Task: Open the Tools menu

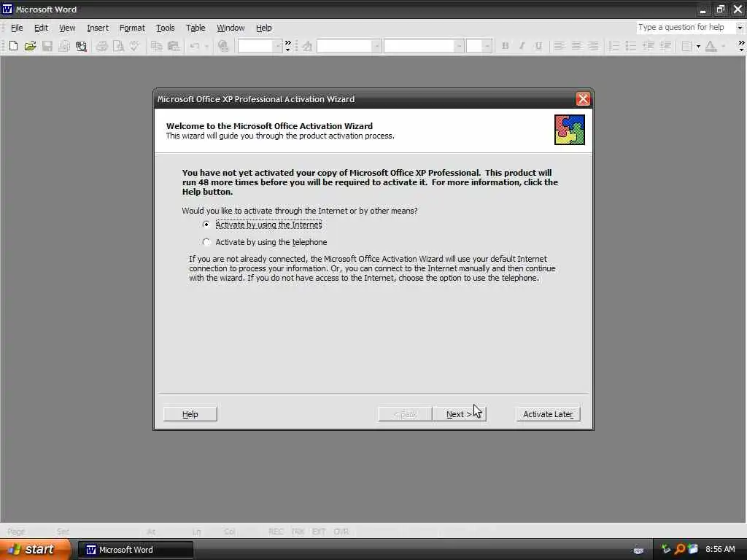Action: pyautogui.click(x=166, y=28)
